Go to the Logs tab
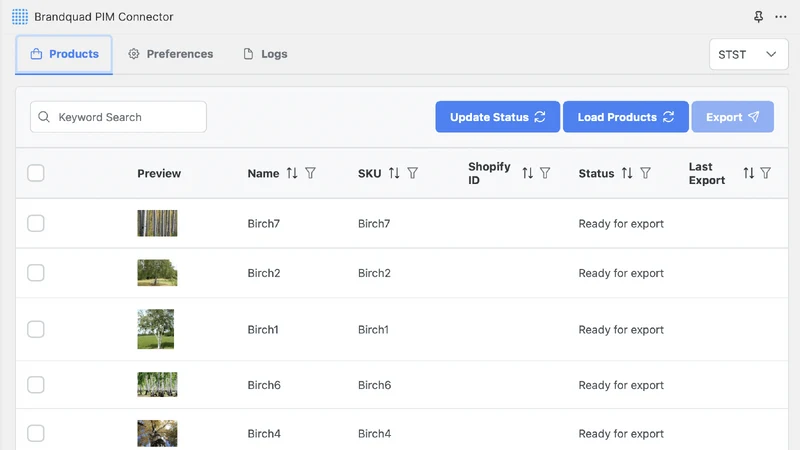 click(x=265, y=54)
